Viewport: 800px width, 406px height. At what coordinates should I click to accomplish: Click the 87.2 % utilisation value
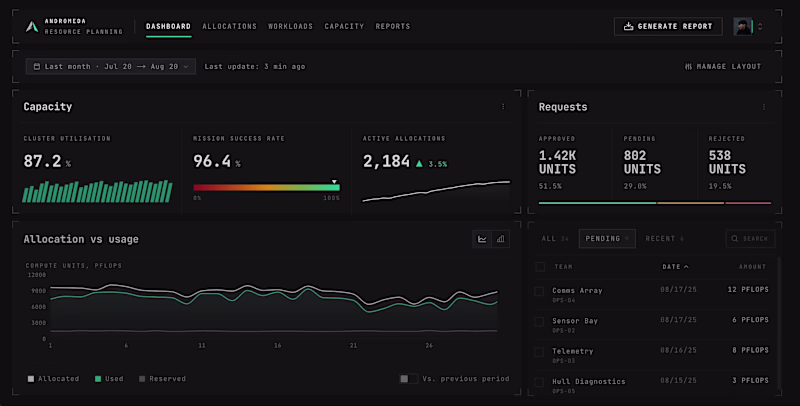tap(47, 162)
